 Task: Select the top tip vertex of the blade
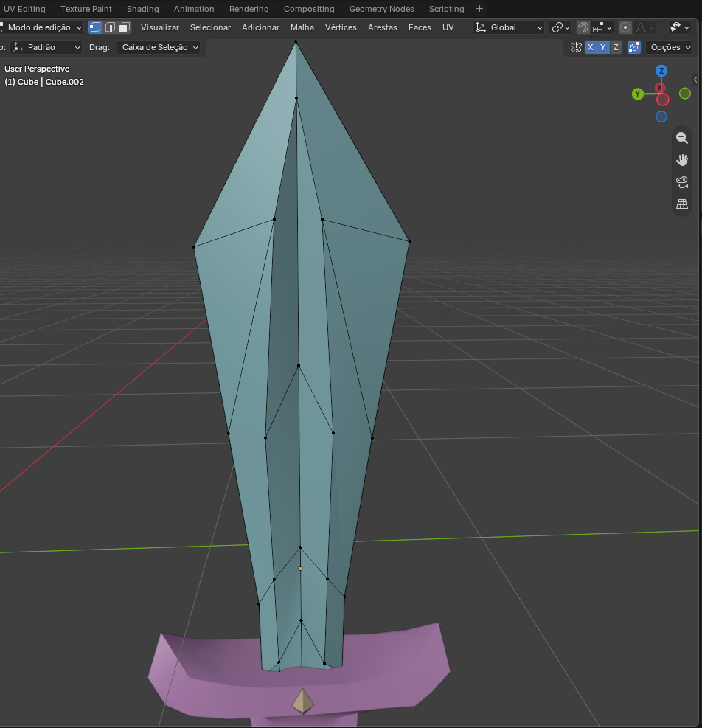296,42
